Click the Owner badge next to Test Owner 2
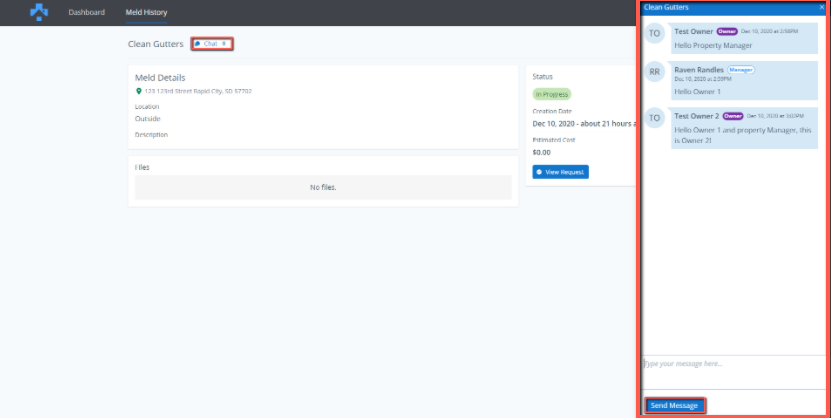The width and height of the screenshot is (831, 418). [x=733, y=116]
